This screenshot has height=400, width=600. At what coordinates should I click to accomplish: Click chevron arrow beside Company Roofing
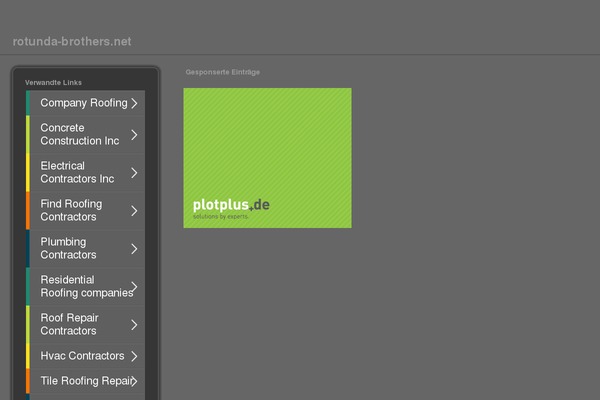point(134,103)
